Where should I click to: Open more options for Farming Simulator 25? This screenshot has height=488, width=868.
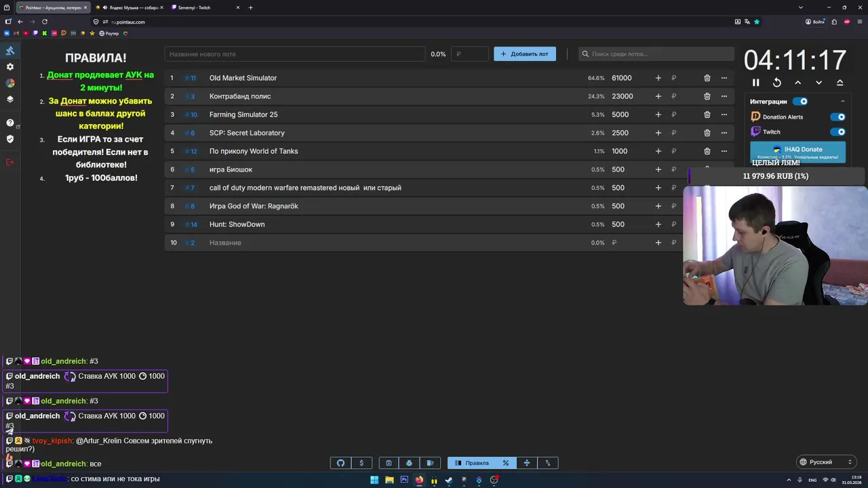(724, 115)
